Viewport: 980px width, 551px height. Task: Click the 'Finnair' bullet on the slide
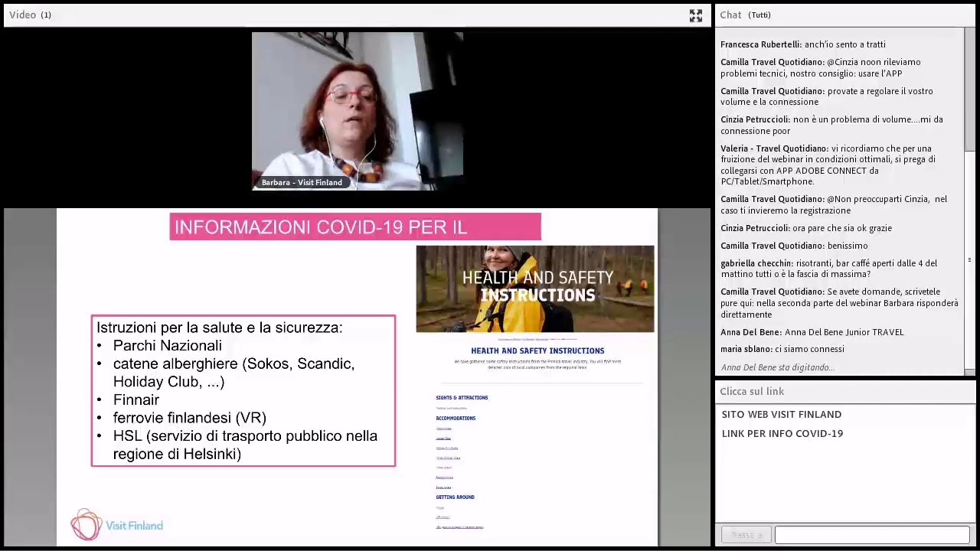(x=136, y=399)
